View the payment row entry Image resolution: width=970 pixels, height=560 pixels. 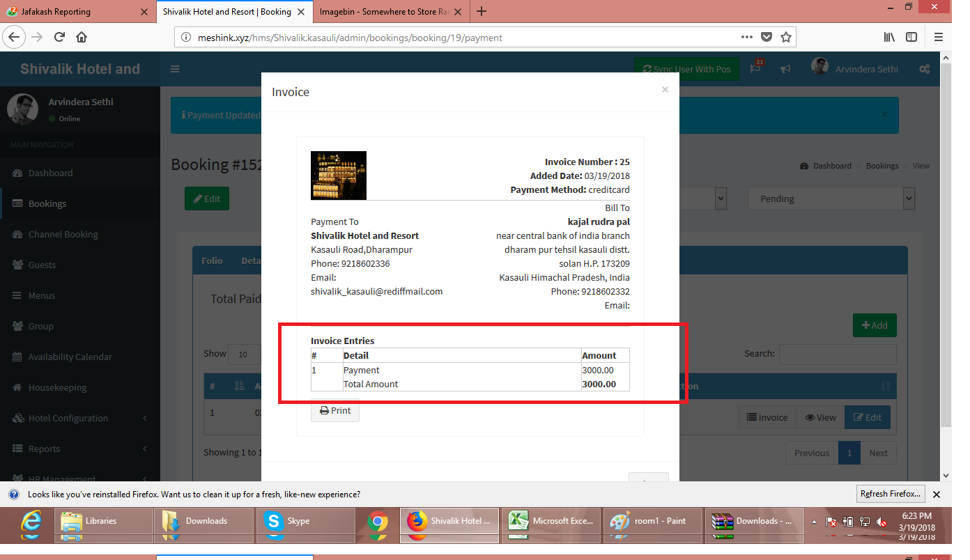[x=820, y=417]
